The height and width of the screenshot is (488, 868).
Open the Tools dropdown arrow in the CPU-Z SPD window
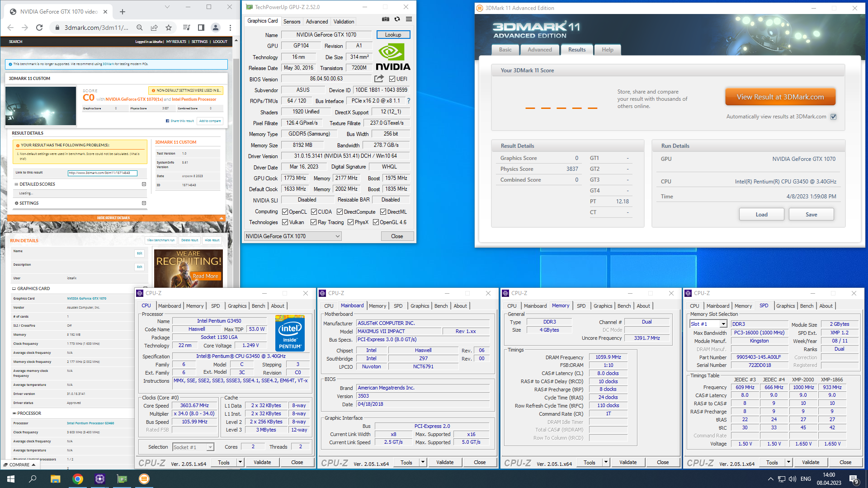788,462
